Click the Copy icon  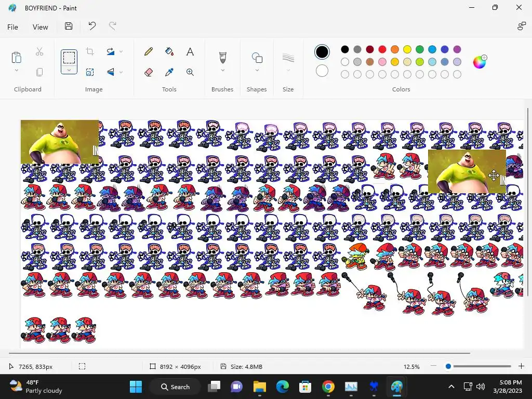pos(39,72)
